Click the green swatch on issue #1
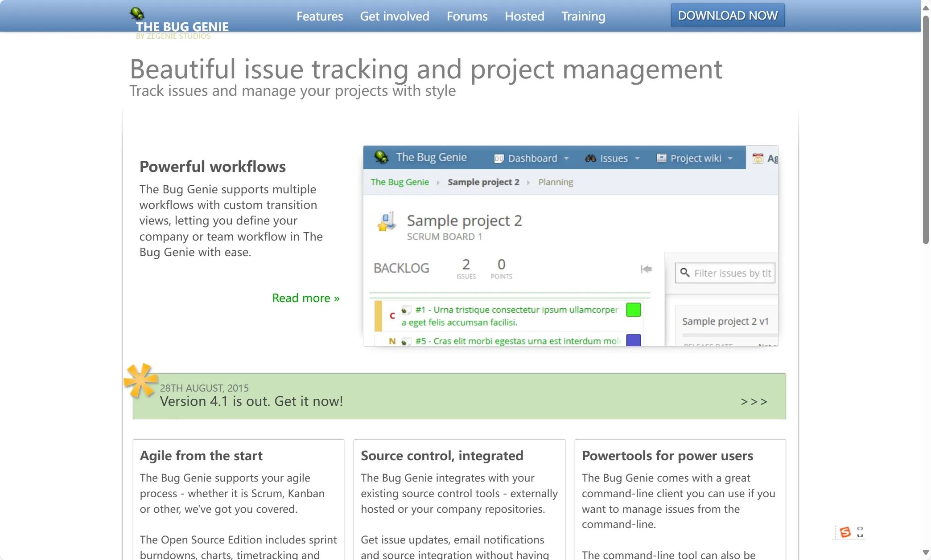This screenshot has height=560, width=931. 633,310
